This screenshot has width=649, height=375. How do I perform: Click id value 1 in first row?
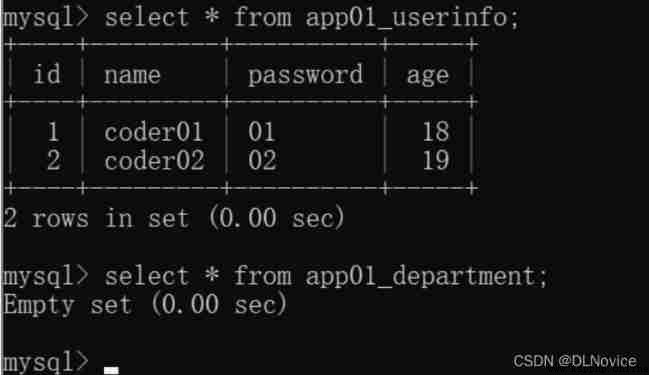point(53,132)
